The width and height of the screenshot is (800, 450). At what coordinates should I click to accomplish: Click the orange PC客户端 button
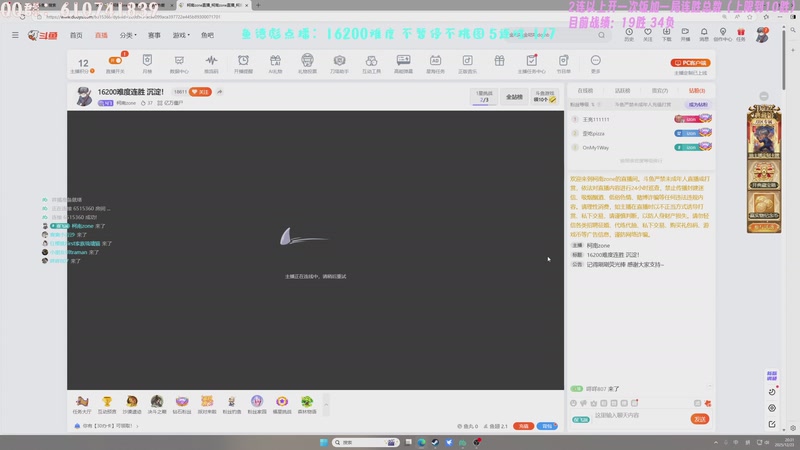690,63
